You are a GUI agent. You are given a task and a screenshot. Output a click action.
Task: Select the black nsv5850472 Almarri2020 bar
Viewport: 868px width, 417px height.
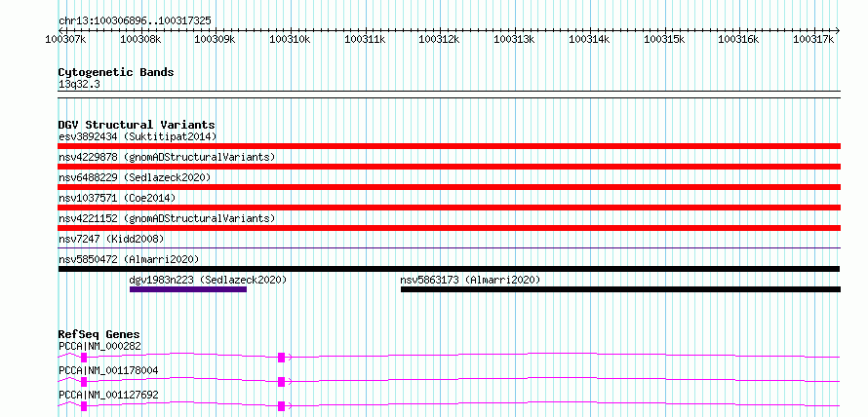coord(450,269)
